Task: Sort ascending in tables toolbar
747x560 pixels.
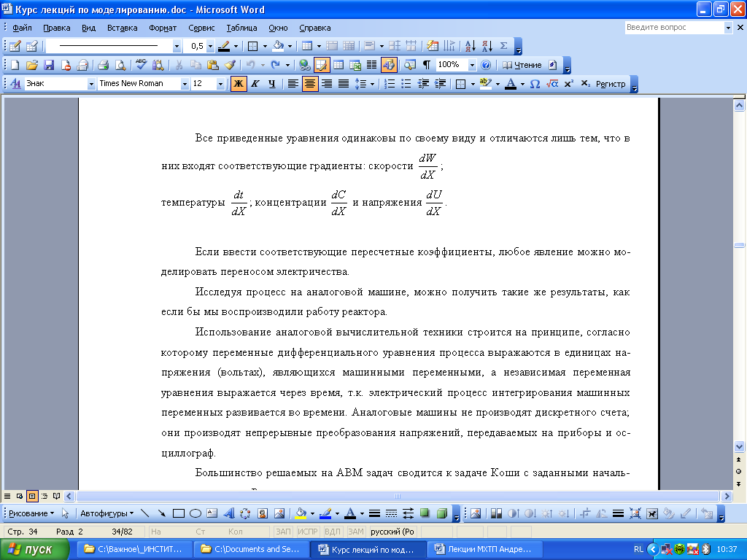Action: (471, 46)
